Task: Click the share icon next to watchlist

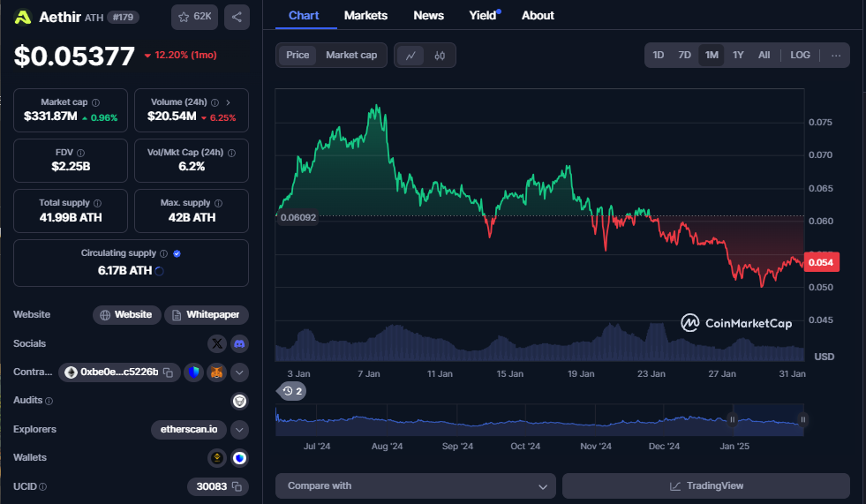Action: tap(236, 17)
